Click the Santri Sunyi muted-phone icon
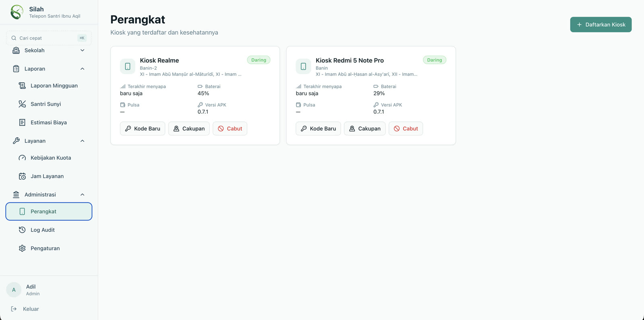644x320 pixels. coord(22,104)
